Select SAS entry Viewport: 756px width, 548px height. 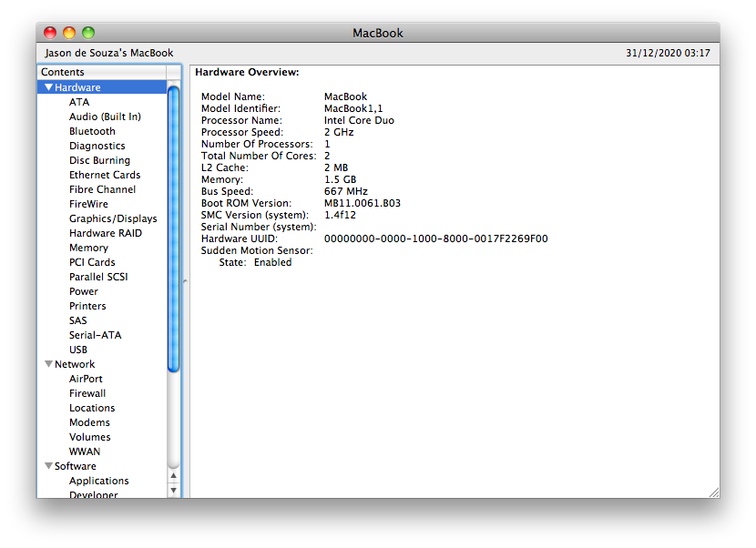77,320
